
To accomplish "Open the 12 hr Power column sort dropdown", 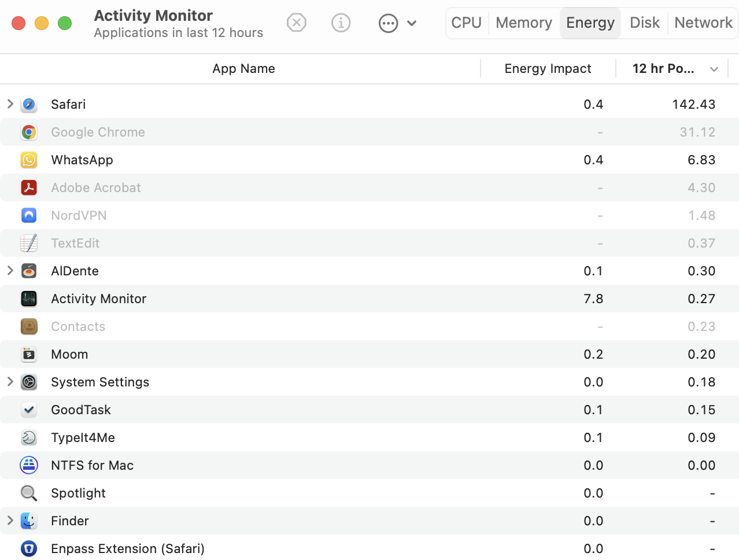I will [x=714, y=68].
